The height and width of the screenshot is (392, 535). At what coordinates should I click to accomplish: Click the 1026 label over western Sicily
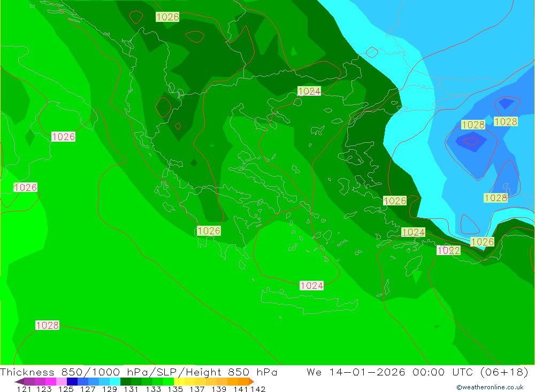click(x=25, y=187)
